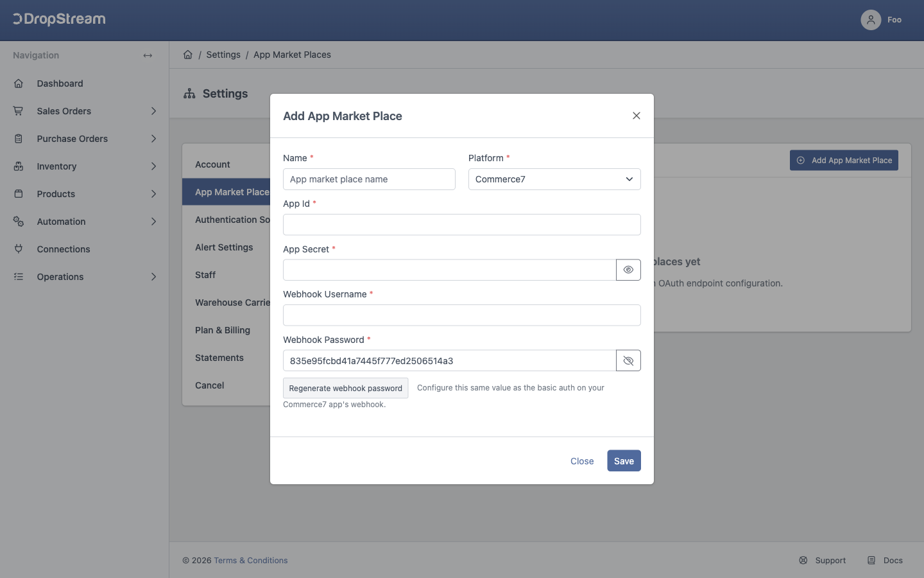
Task: Click the Support lifebuoy icon in footer
Action: (x=803, y=561)
